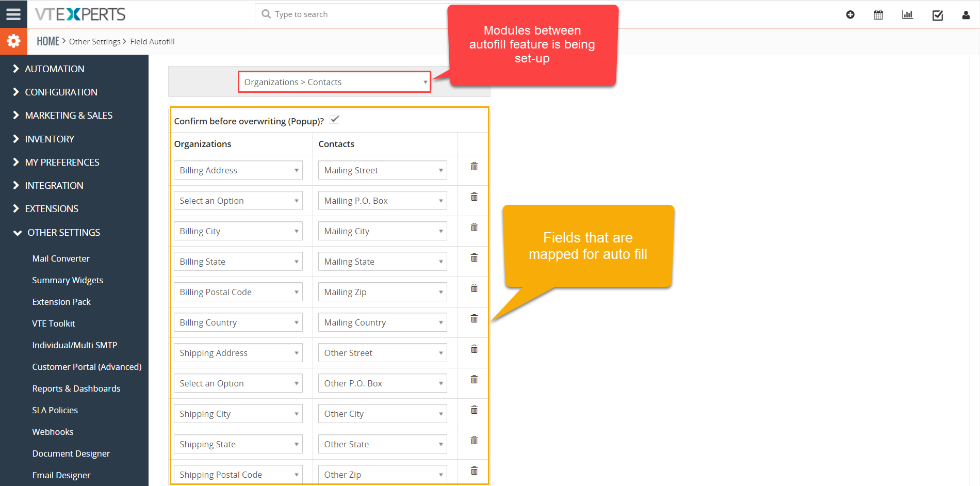Open the Mailing Street field dropdown
This screenshot has width=980, height=486.
(x=382, y=170)
